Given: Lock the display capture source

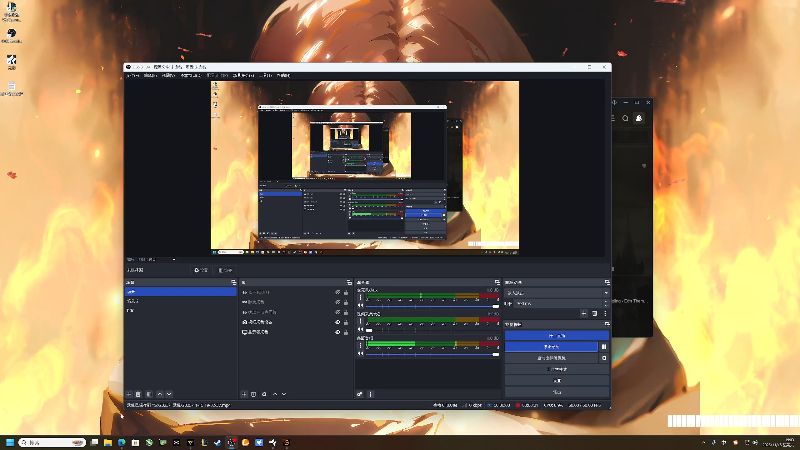Looking at the screenshot, I should tap(346, 332).
